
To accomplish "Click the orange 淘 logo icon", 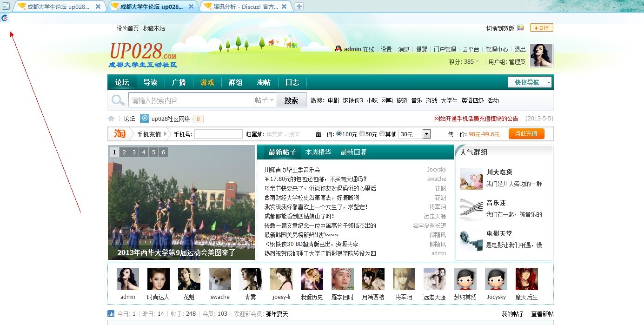I will tap(120, 134).
